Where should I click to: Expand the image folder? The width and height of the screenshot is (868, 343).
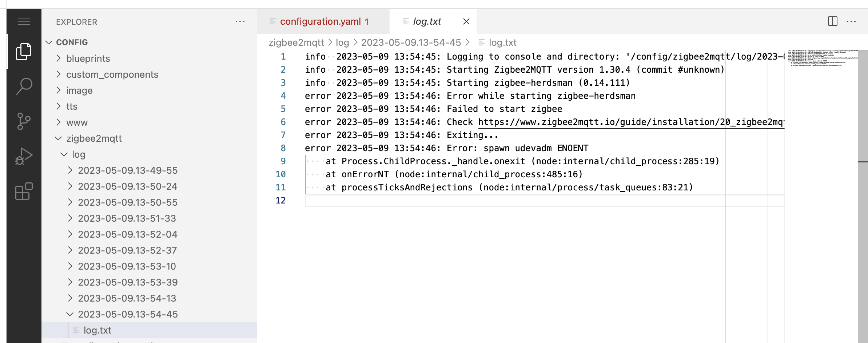[58, 90]
